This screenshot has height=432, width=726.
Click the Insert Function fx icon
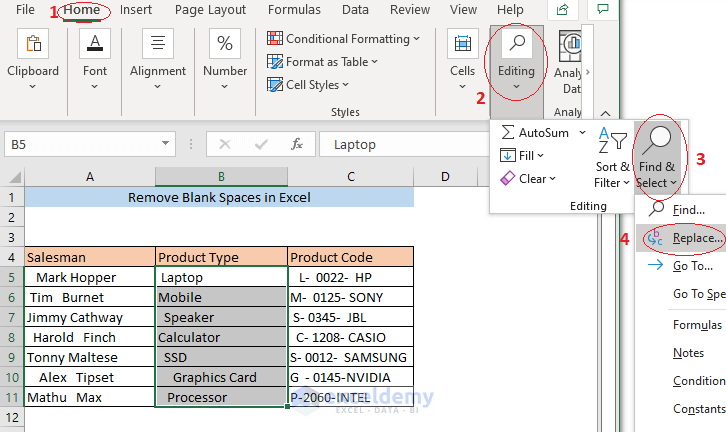(x=297, y=144)
